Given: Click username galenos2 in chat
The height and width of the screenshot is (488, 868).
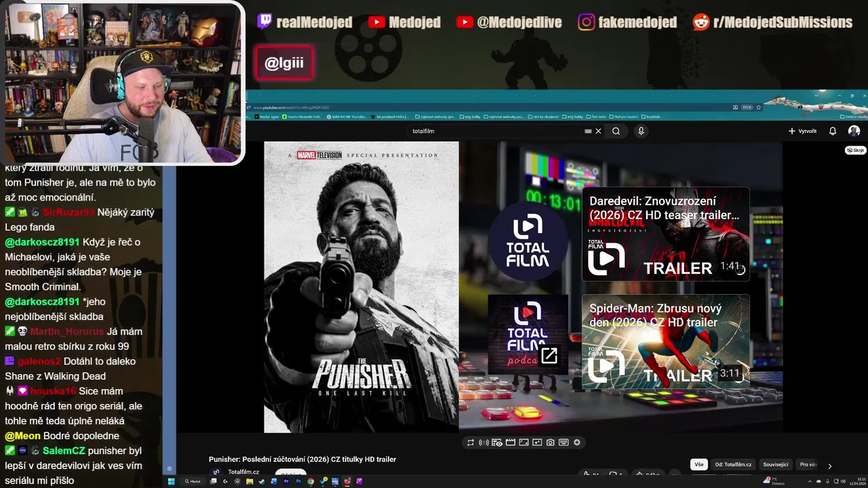Looking at the screenshot, I should (39, 361).
